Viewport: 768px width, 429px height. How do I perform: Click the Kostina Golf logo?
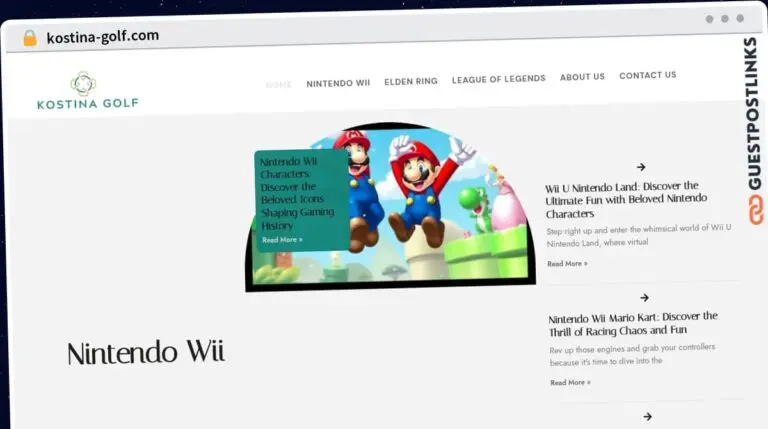pos(88,91)
